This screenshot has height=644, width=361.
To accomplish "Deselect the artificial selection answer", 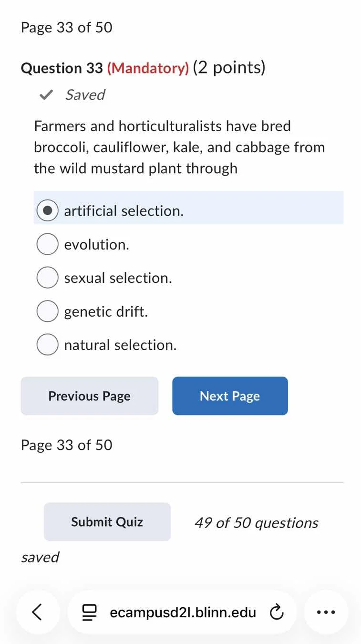I will click(47, 210).
